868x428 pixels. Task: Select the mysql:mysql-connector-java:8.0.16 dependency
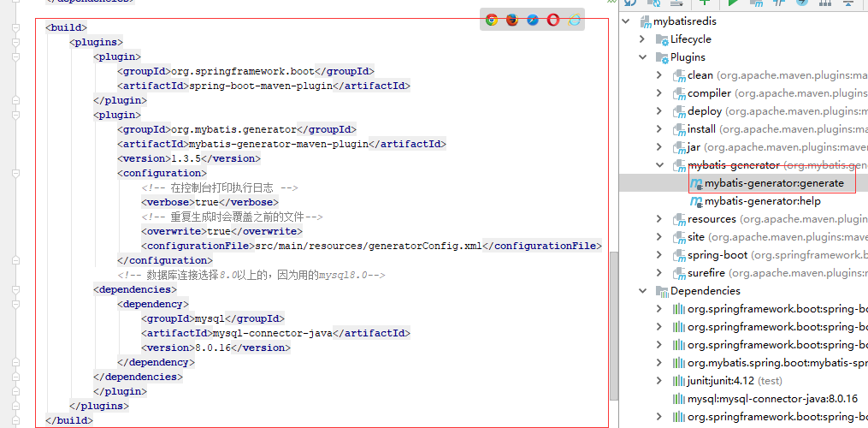[x=772, y=399]
